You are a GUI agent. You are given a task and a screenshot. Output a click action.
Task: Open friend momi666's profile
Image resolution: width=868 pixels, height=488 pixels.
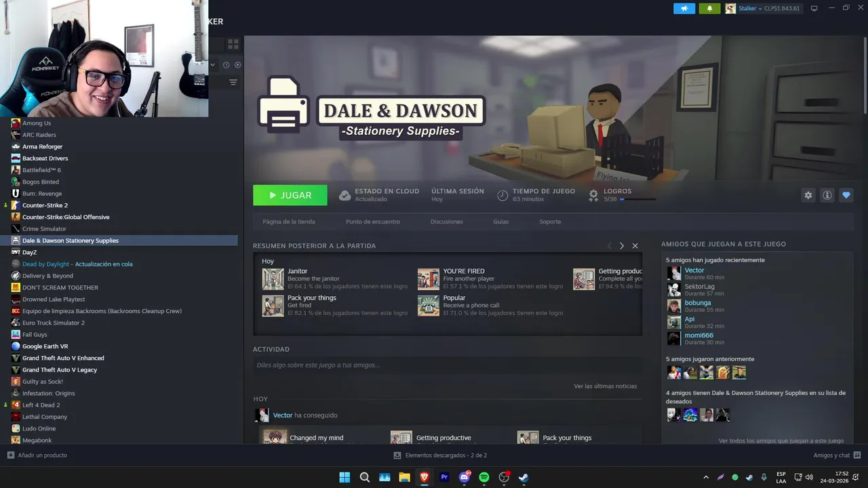[699, 335]
